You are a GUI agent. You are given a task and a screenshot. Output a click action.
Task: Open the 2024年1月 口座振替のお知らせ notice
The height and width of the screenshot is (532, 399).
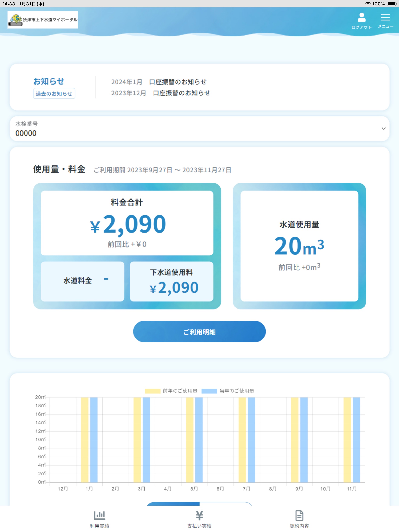click(x=159, y=82)
